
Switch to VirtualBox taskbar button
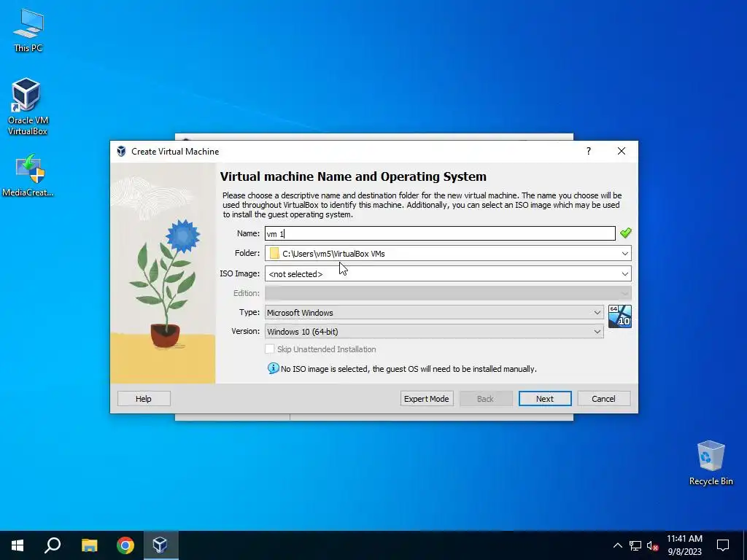(x=160, y=545)
